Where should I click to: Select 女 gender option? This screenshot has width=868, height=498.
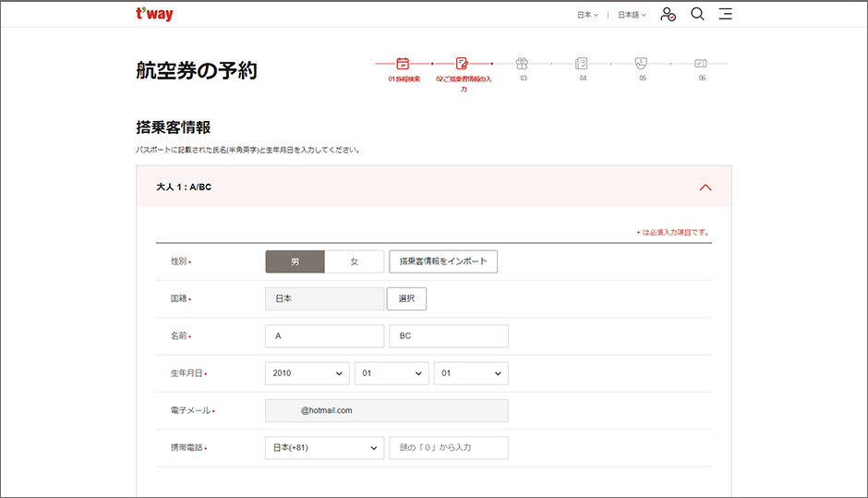click(x=354, y=262)
